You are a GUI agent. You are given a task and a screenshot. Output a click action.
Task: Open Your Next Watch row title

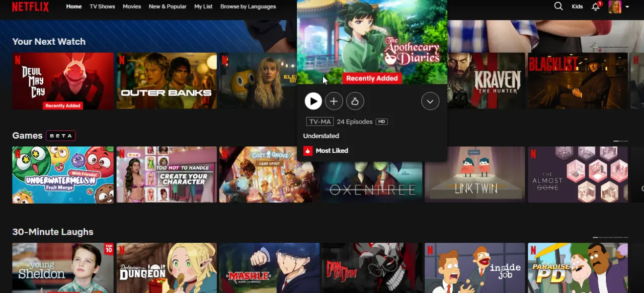coord(49,42)
